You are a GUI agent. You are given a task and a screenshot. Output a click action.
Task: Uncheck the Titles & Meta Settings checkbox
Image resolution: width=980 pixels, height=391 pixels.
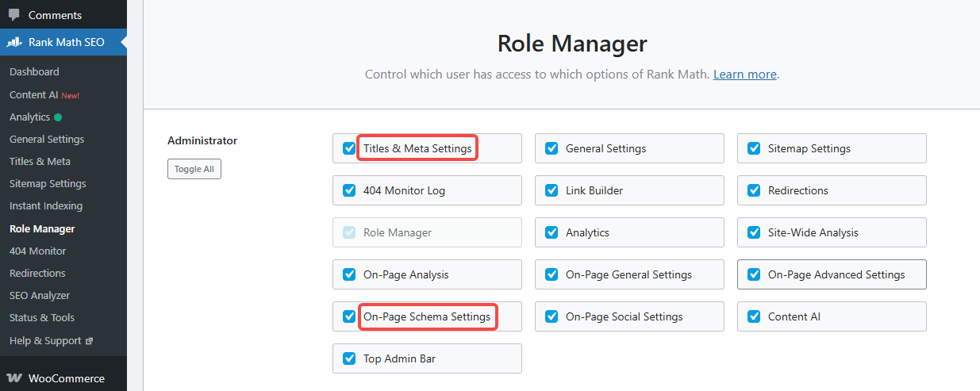(x=349, y=148)
